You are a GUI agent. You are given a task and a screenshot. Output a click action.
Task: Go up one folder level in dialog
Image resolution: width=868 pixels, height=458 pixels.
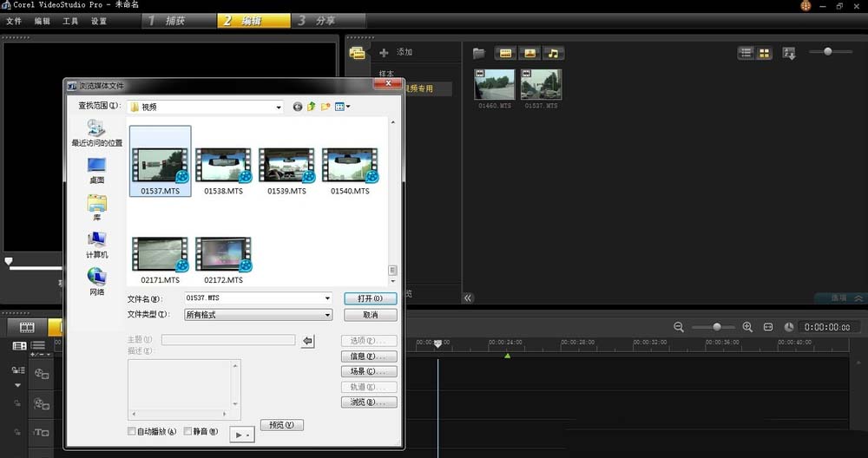tap(312, 107)
